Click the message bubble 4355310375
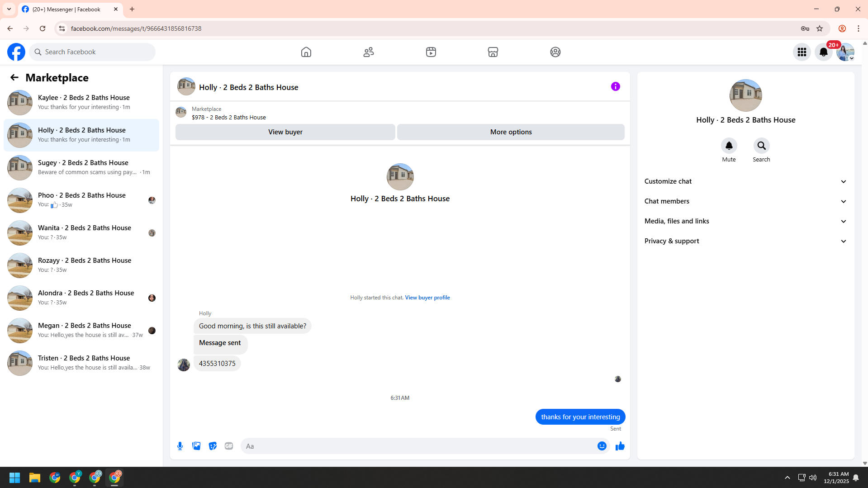The height and width of the screenshot is (488, 868). pyautogui.click(x=217, y=364)
